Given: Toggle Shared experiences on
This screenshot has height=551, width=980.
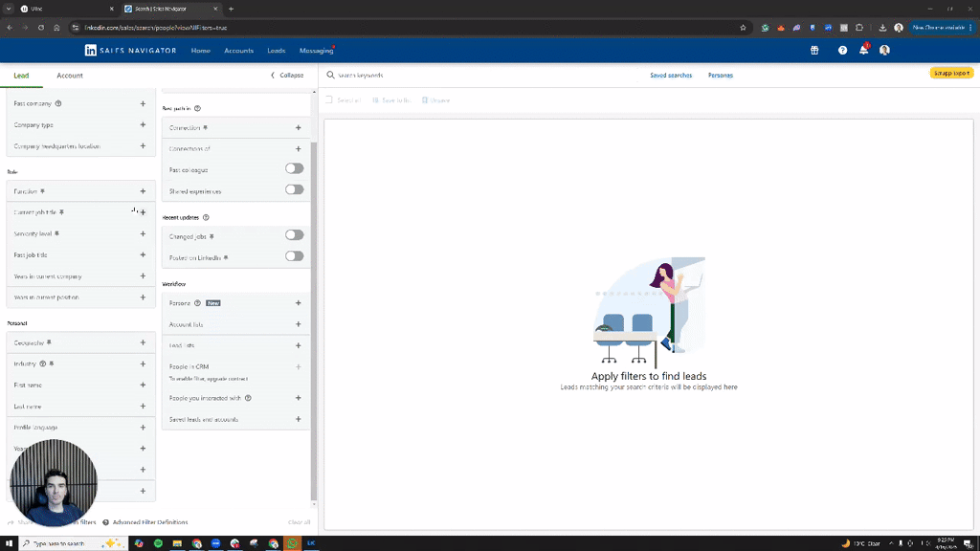Looking at the screenshot, I should (294, 190).
